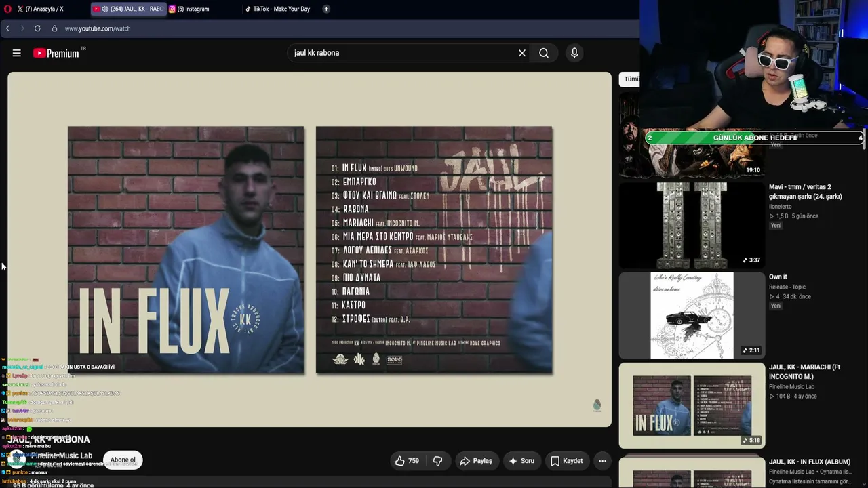Like the video with 759 likes

[407, 461]
